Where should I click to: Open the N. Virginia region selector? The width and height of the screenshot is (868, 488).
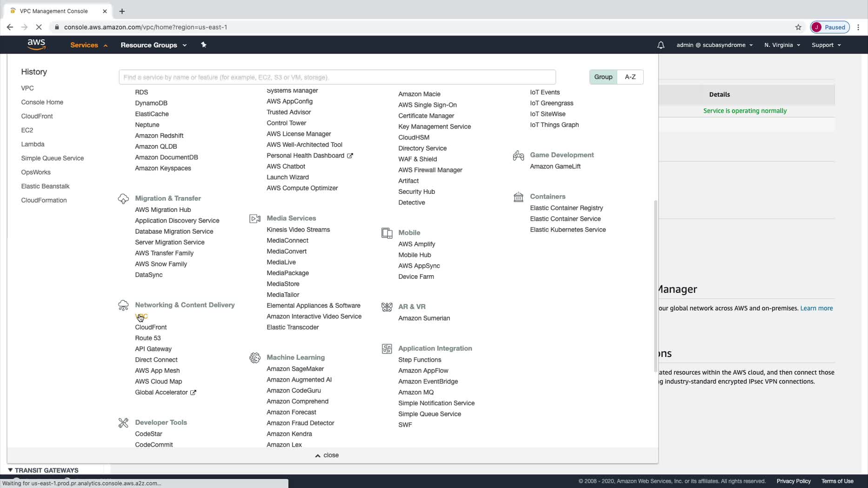coord(782,45)
